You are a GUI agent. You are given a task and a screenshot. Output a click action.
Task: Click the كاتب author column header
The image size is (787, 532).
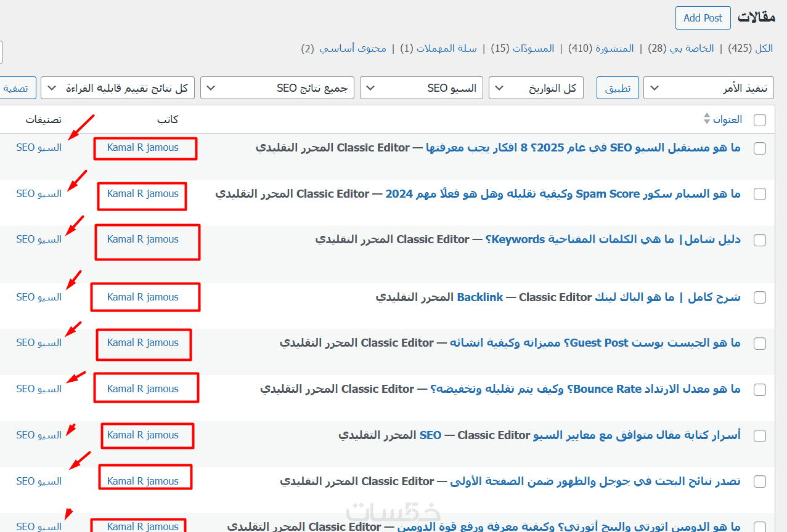coord(168,119)
